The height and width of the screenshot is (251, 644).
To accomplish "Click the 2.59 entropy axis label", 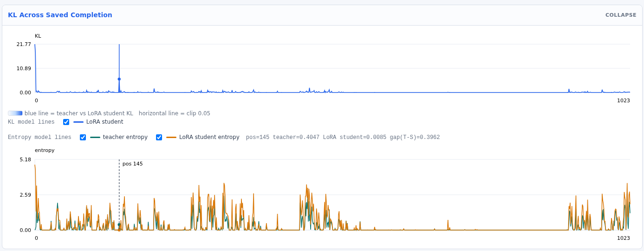I will (25, 195).
